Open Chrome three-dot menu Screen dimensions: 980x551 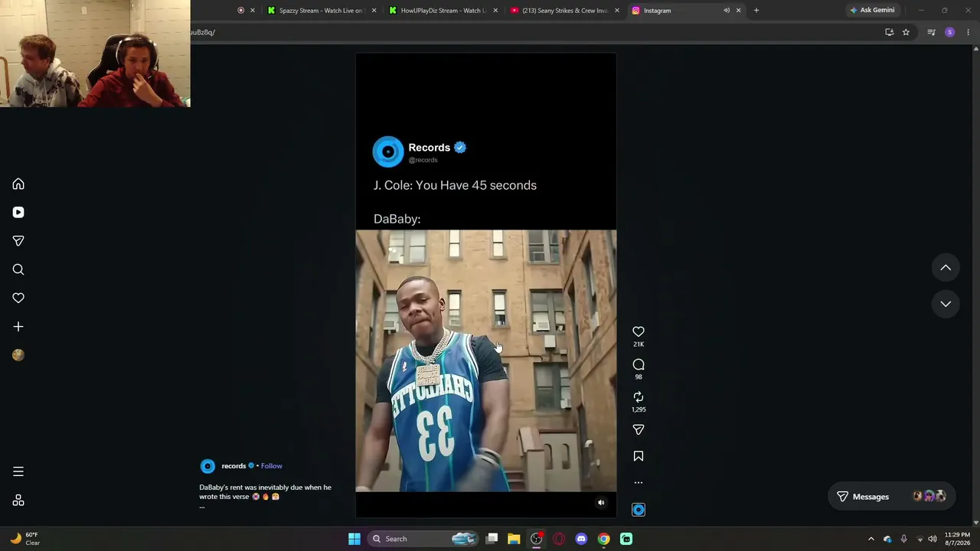click(969, 32)
